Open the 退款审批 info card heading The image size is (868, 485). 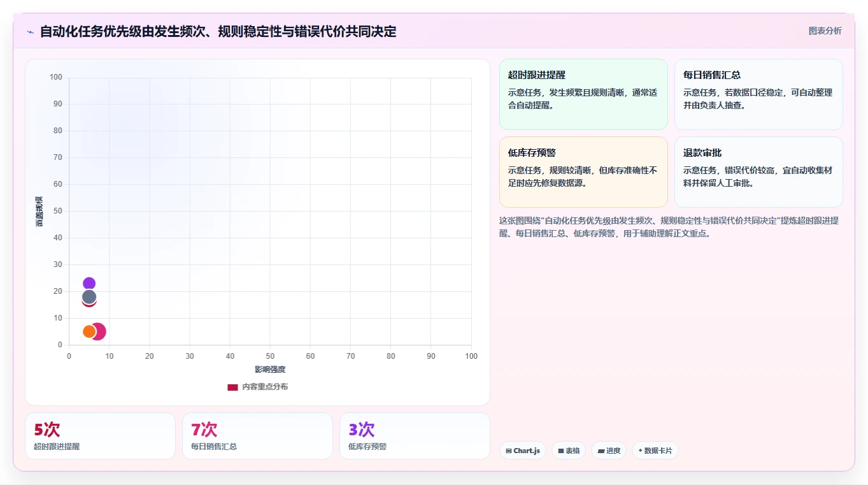(x=702, y=152)
